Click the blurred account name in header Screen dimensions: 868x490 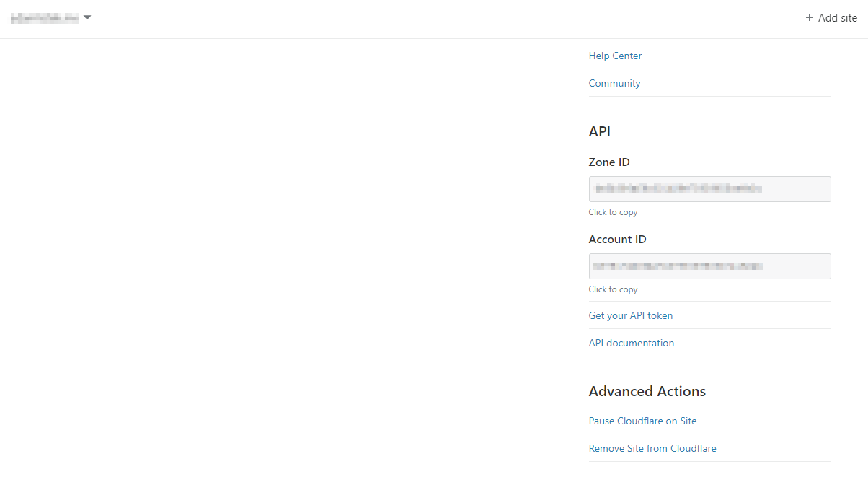[45, 18]
